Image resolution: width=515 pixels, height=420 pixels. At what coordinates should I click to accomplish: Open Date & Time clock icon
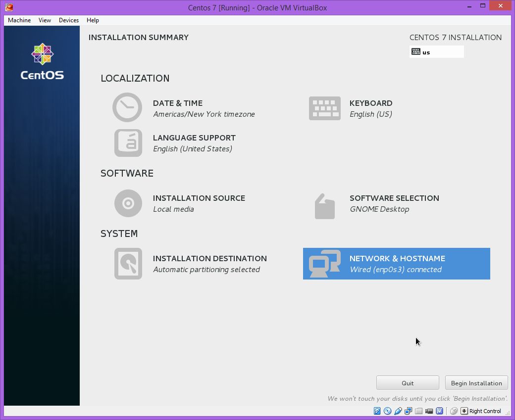tap(127, 107)
